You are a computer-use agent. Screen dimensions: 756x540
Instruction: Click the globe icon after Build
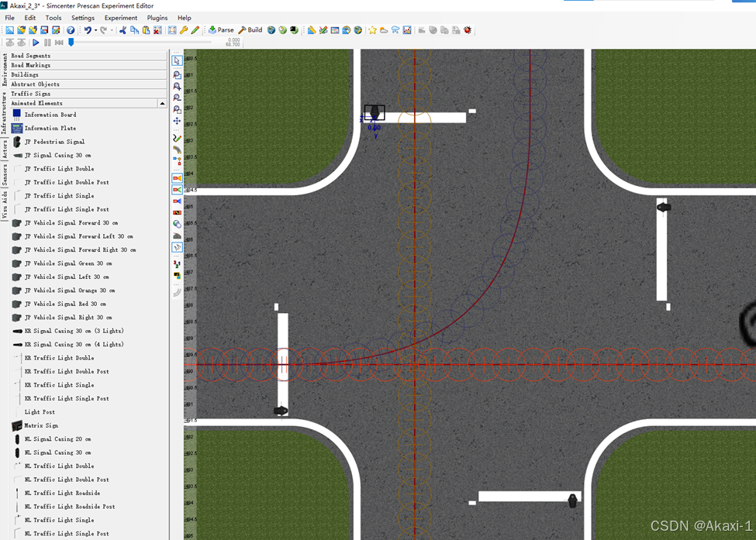pyautogui.click(x=271, y=30)
